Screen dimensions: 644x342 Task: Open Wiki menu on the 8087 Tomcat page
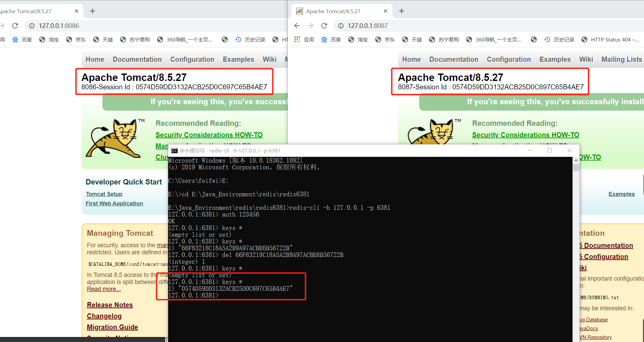tap(586, 59)
